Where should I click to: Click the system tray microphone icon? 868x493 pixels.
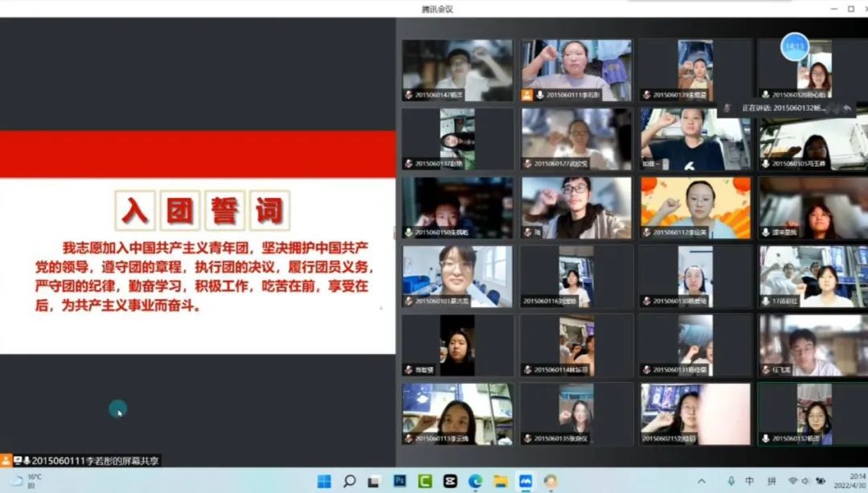(731, 481)
